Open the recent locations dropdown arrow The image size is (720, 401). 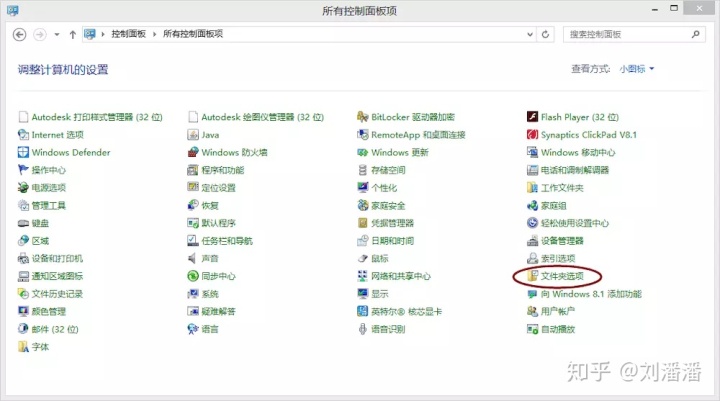tap(56, 34)
